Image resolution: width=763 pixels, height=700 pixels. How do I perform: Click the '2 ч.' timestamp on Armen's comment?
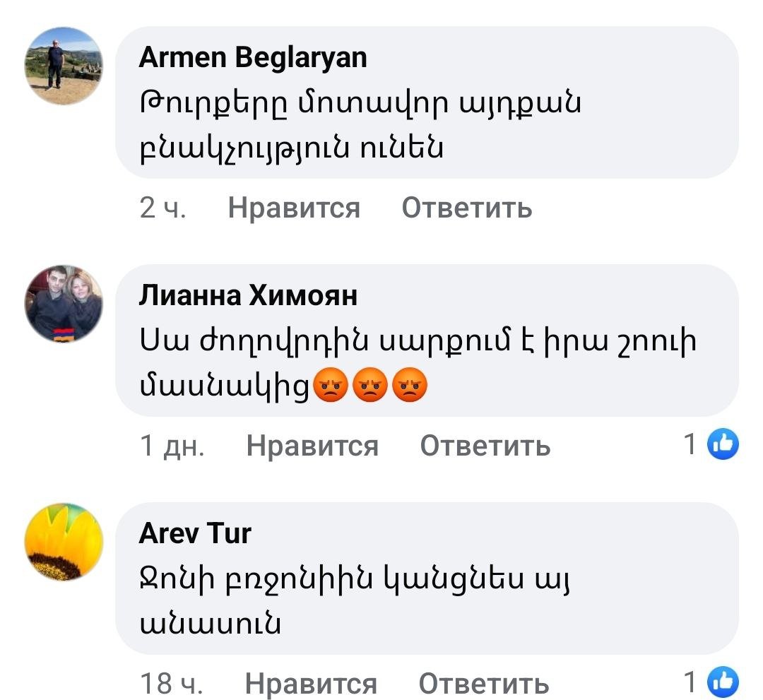[163, 208]
